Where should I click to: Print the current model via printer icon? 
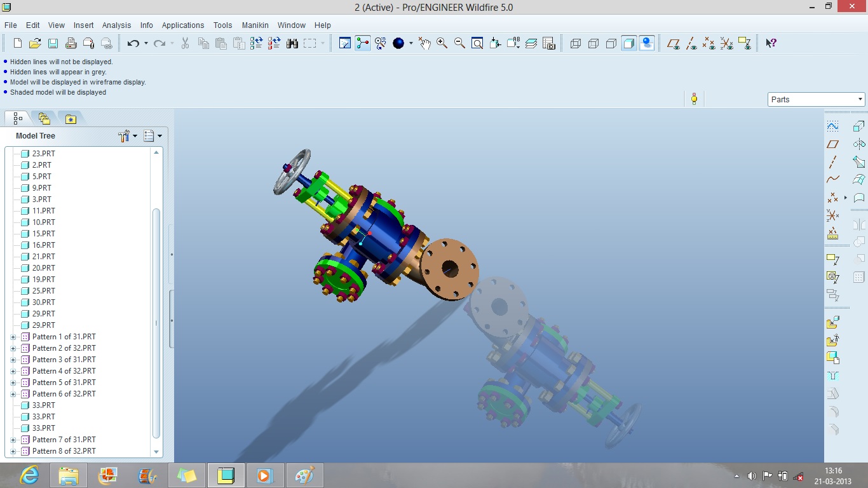tap(71, 43)
